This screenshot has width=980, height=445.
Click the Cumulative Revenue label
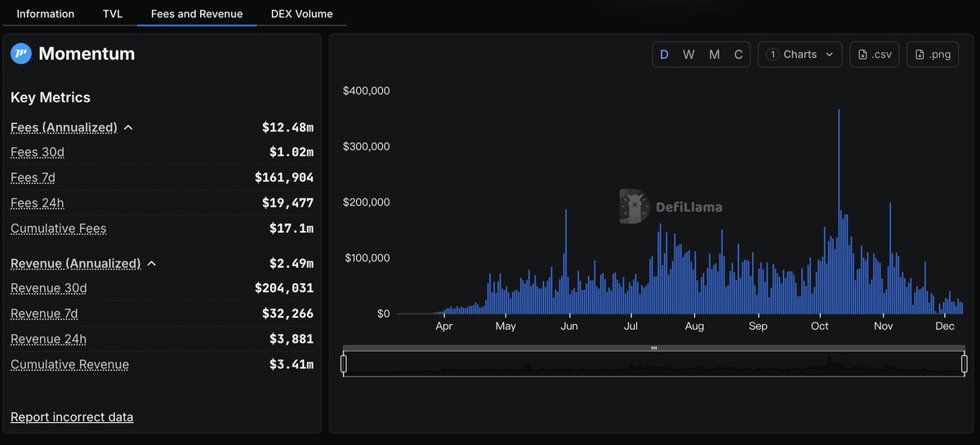click(x=69, y=364)
